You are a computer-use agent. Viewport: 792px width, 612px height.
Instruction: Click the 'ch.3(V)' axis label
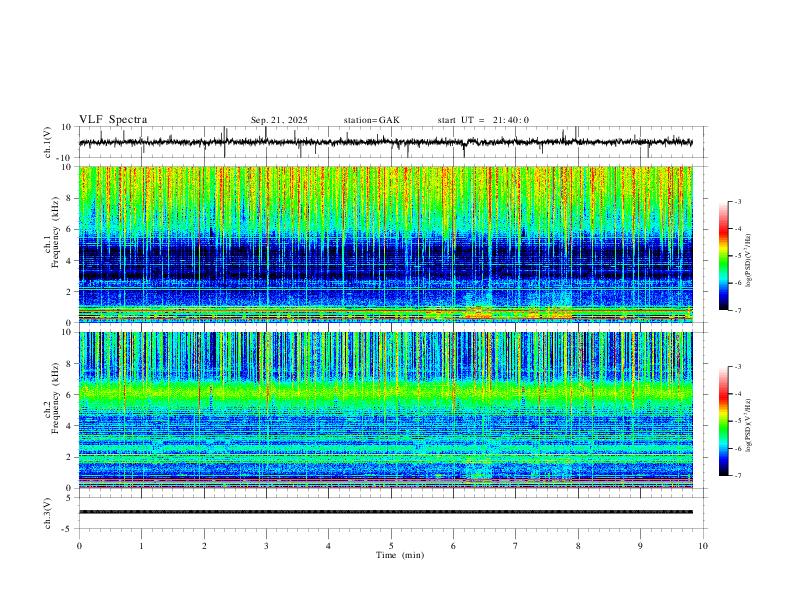click(x=48, y=513)
